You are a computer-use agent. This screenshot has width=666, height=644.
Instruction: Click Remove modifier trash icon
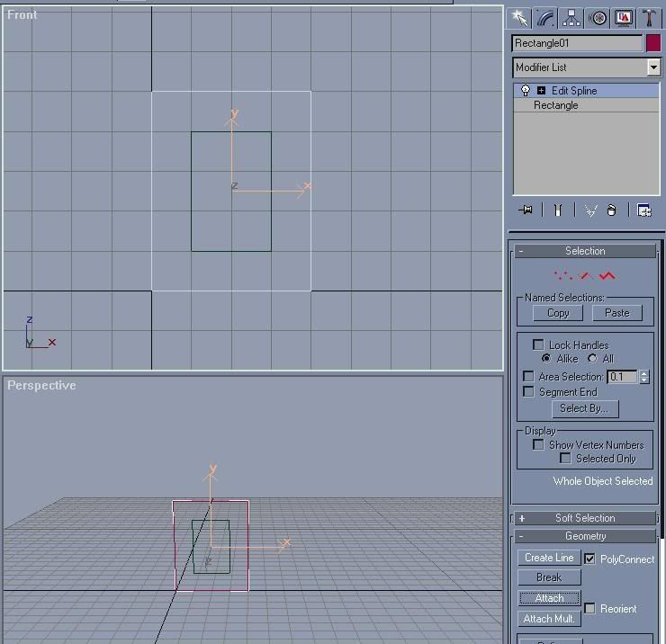612,210
